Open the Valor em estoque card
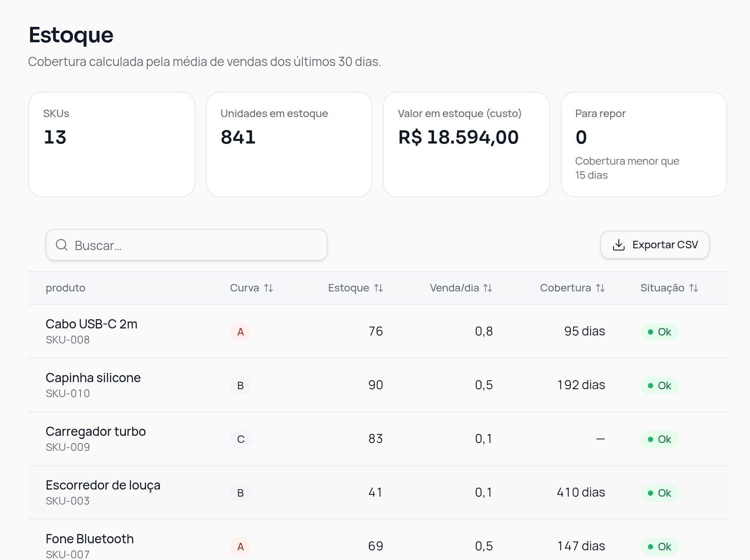 [x=467, y=144]
